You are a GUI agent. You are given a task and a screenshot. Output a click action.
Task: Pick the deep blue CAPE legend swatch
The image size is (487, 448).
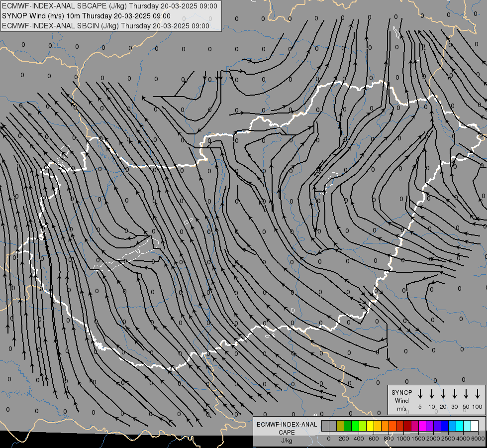pos(444,426)
